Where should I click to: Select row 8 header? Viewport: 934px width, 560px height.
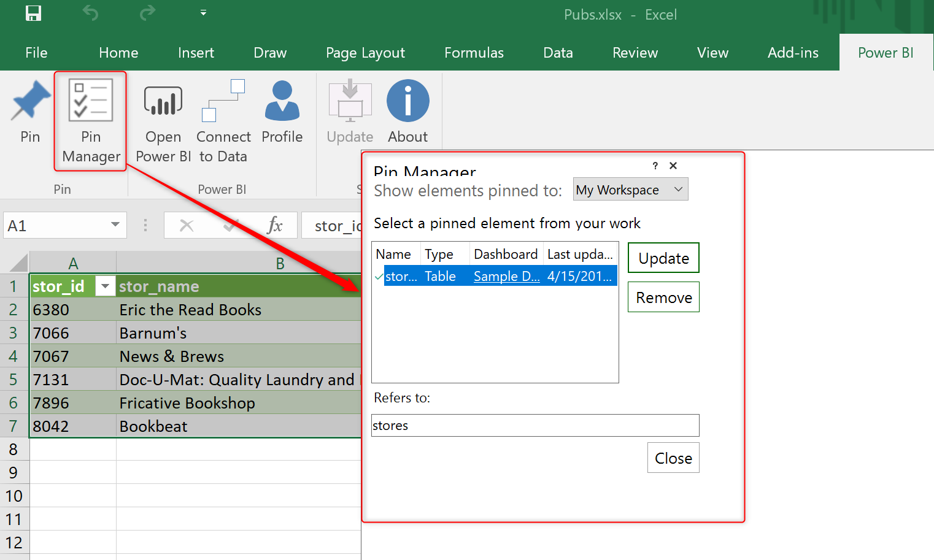14,450
